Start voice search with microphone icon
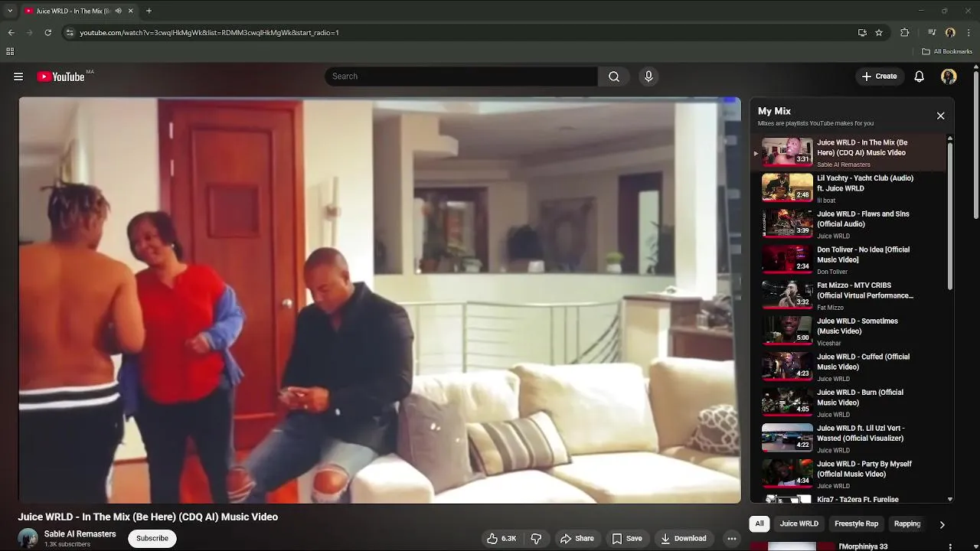This screenshot has height=551, width=980. (648, 77)
